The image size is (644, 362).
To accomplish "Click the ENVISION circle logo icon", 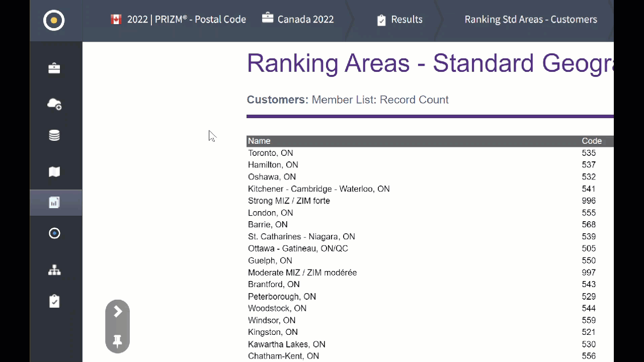I will click(x=54, y=21).
